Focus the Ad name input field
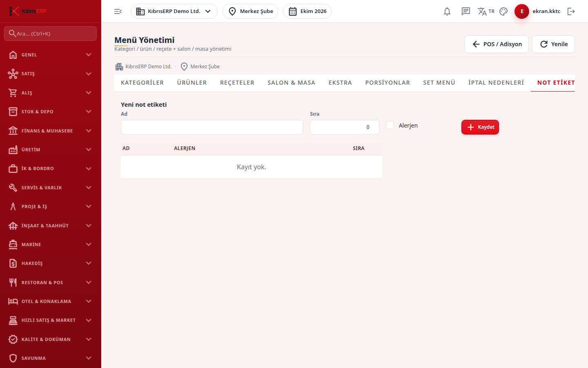The width and height of the screenshot is (588, 368). click(212, 127)
